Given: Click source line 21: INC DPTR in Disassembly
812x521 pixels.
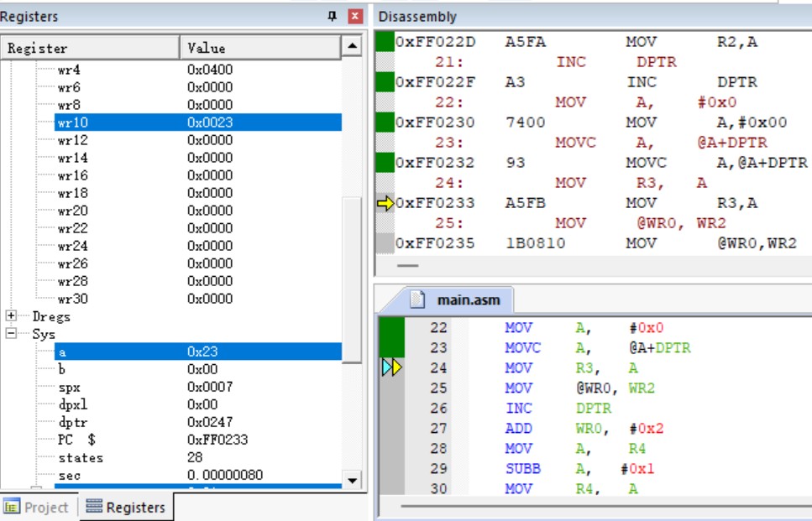Looking at the screenshot, I should 555,61.
